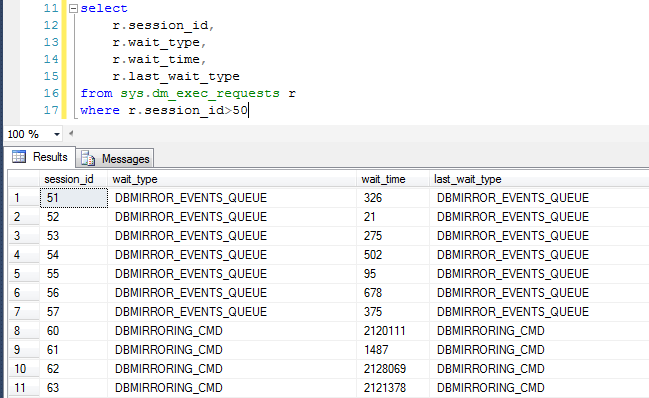Click the horizontal scroll left arrow
Viewport: 649px width, 398px height.
(x=71, y=133)
